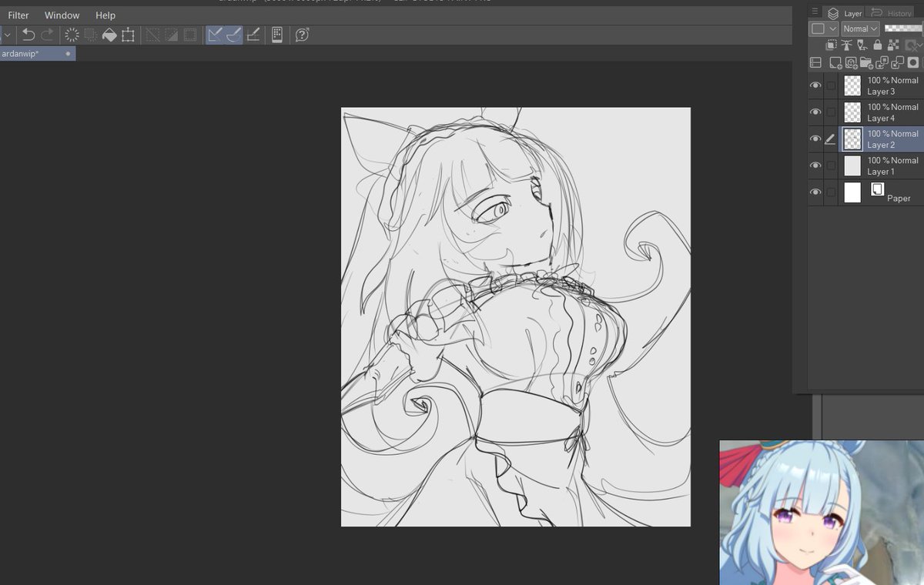The height and width of the screenshot is (585, 924).
Task: Click Clear Outside Selection icon
Action: pyautogui.click(x=90, y=35)
